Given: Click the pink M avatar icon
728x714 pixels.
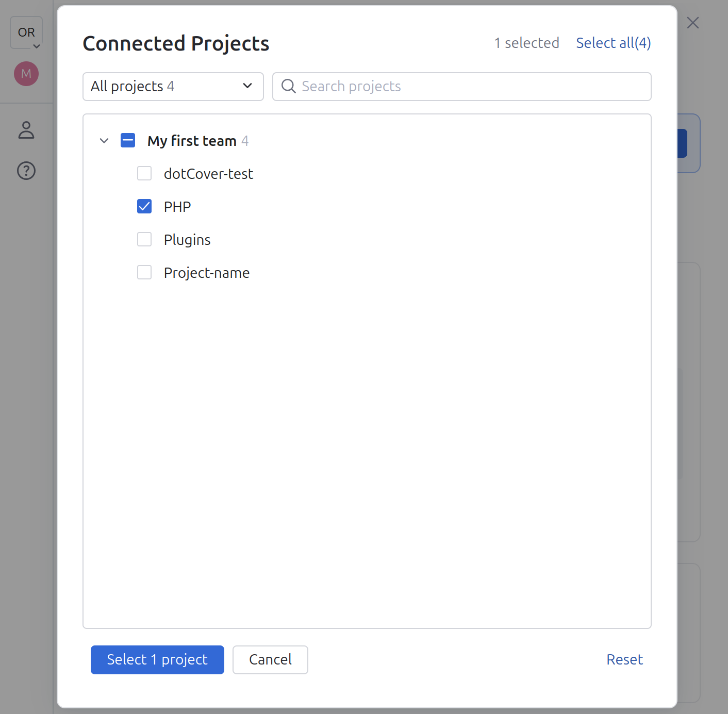Looking at the screenshot, I should (26, 73).
